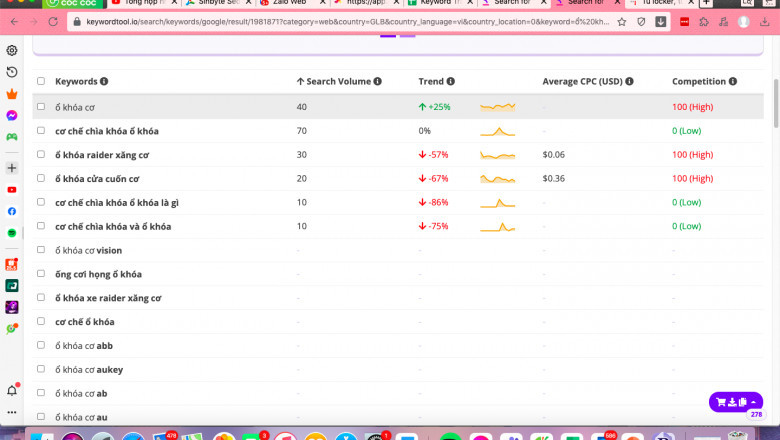Click the keywordtool.io address bar
This screenshot has width=780, height=440.
tap(340, 21)
